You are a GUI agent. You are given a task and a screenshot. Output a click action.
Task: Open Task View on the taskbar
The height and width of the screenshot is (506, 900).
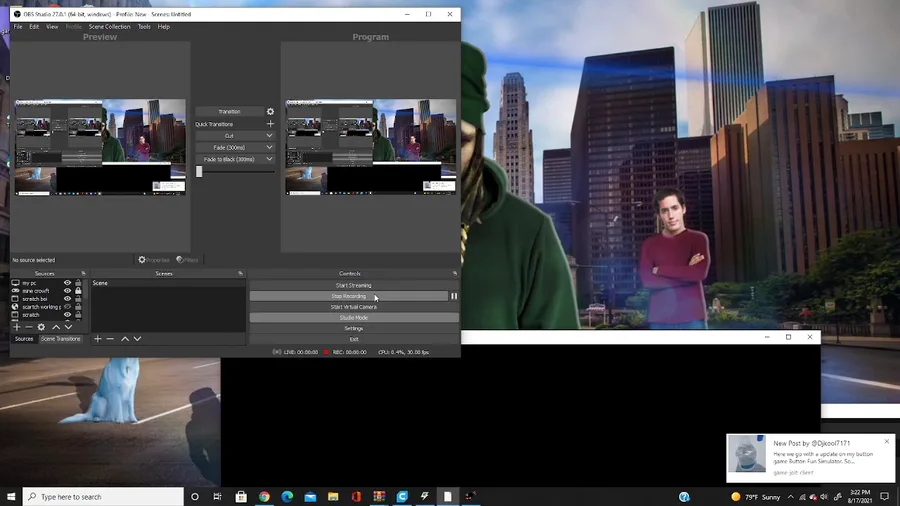218,497
